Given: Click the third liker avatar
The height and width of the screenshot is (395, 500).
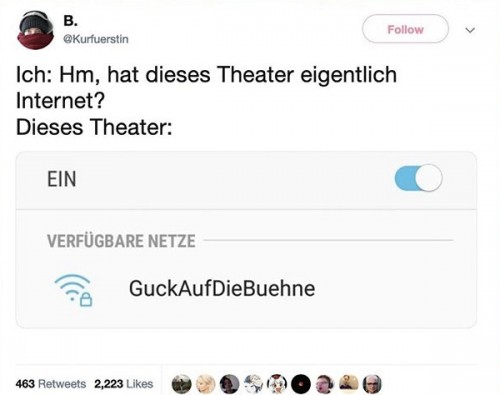Looking at the screenshot, I should (229, 384).
